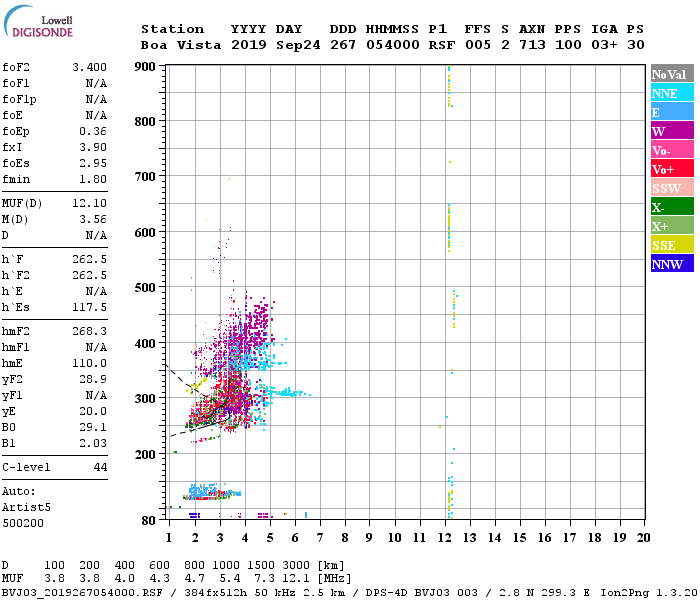This screenshot has height=600, width=700.
Task: Click the Sep24 date in header
Action: click(x=298, y=45)
